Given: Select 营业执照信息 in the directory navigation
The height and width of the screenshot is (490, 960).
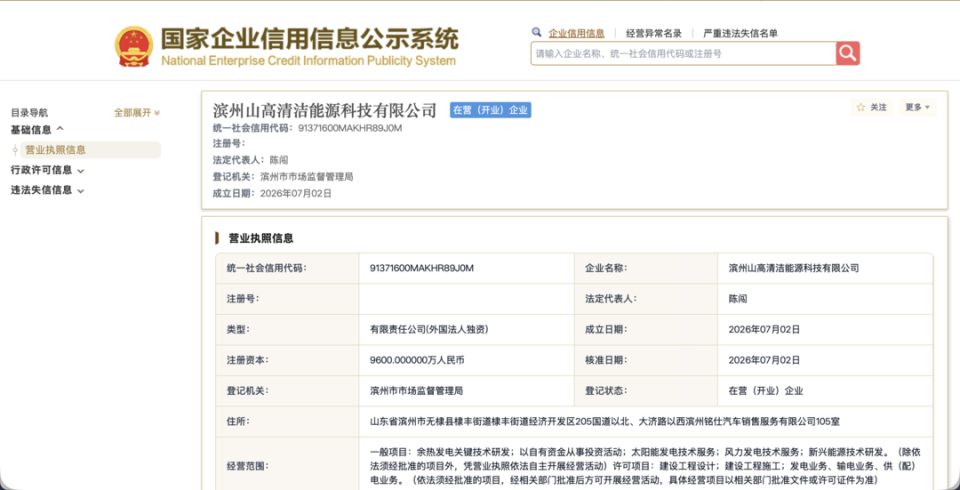Looking at the screenshot, I should [x=91, y=150].
